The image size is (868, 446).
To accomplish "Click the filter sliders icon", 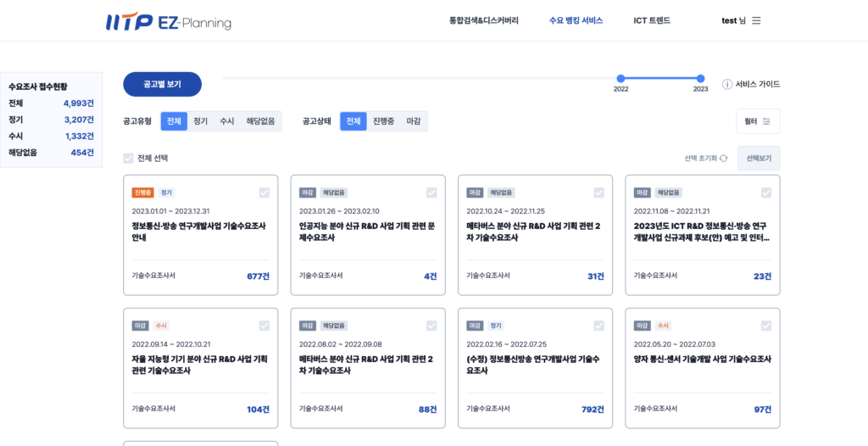I will 766,121.
